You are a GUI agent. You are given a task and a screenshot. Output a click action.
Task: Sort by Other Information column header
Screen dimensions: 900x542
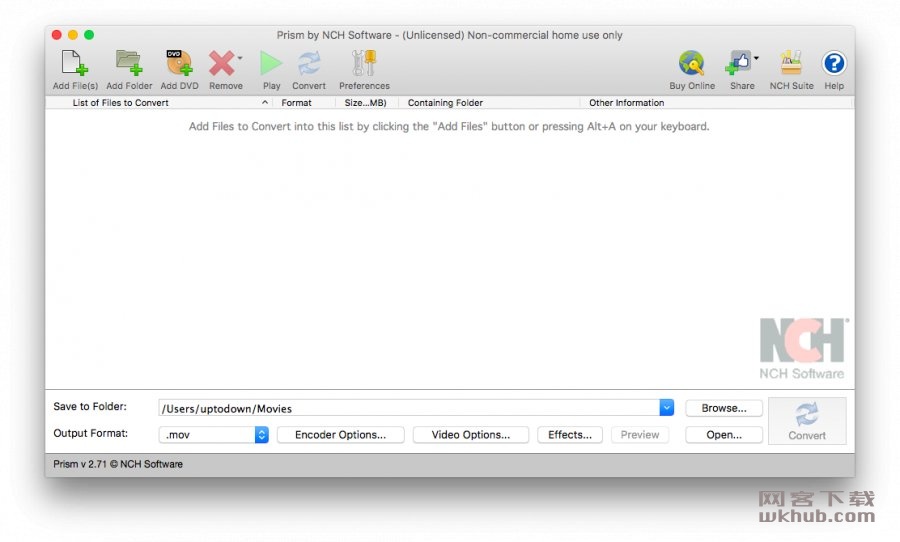coord(716,103)
